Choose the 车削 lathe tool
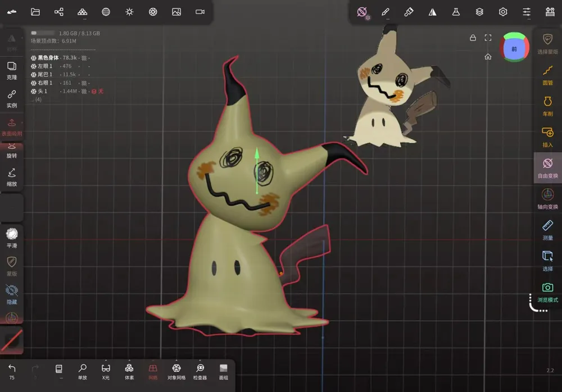This screenshot has width=562, height=392. point(547,106)
